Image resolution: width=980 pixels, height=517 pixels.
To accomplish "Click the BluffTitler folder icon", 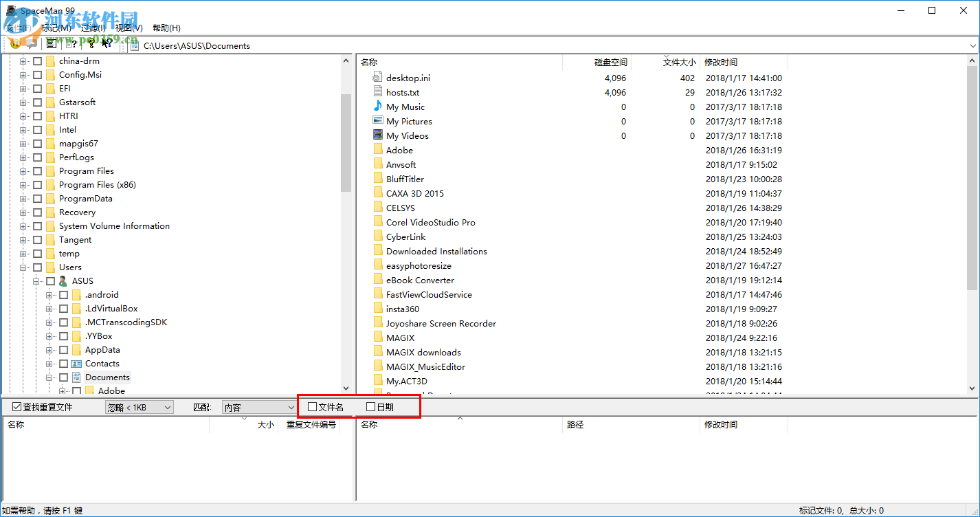I will (377, 179).
